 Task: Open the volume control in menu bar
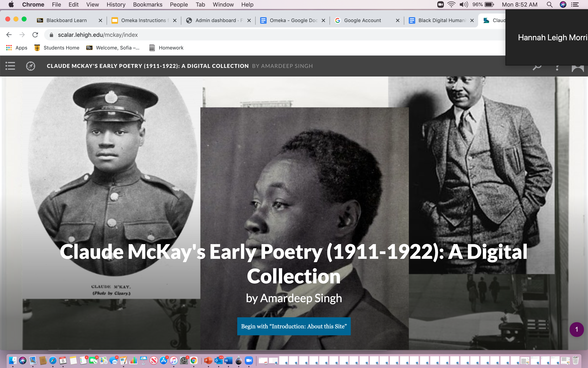[464, 4]
